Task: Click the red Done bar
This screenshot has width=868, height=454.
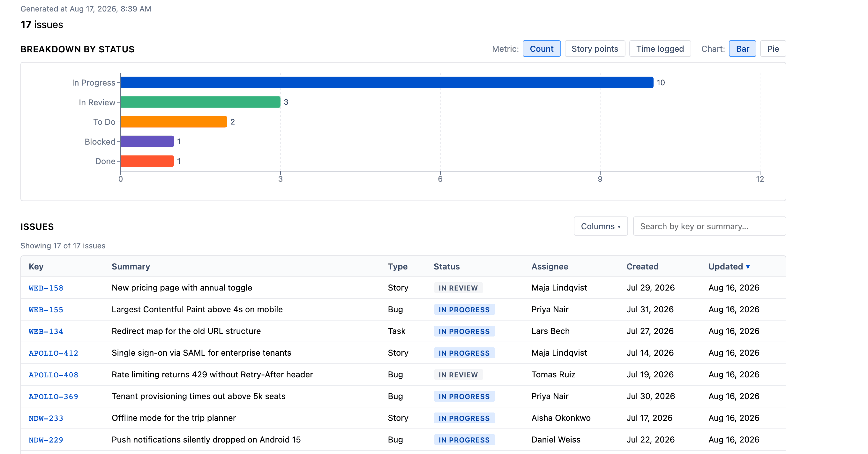Action: tap(147, 161)
